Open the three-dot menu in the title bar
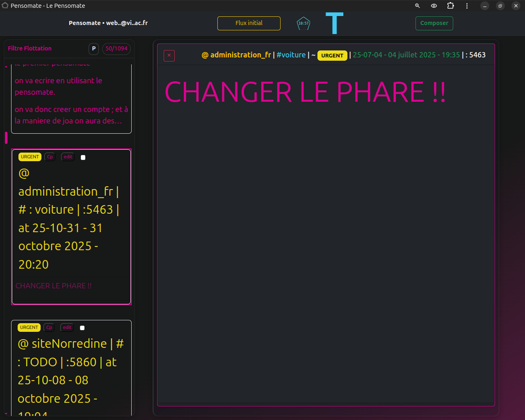The image size is (525, 420). tap(467, 6)
